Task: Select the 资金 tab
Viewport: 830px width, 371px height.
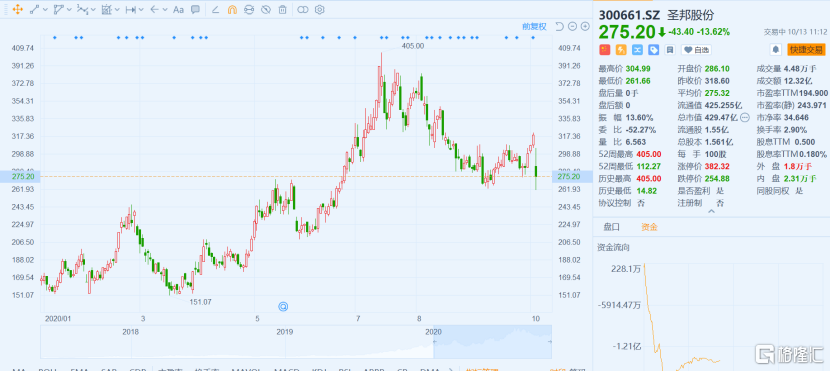Action: pyautogui.click(x=649, y=227)
